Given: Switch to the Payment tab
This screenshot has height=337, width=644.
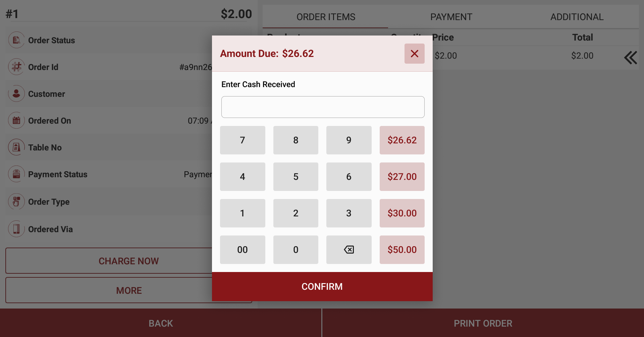Looking at the screenshot, I should [451, 17].
